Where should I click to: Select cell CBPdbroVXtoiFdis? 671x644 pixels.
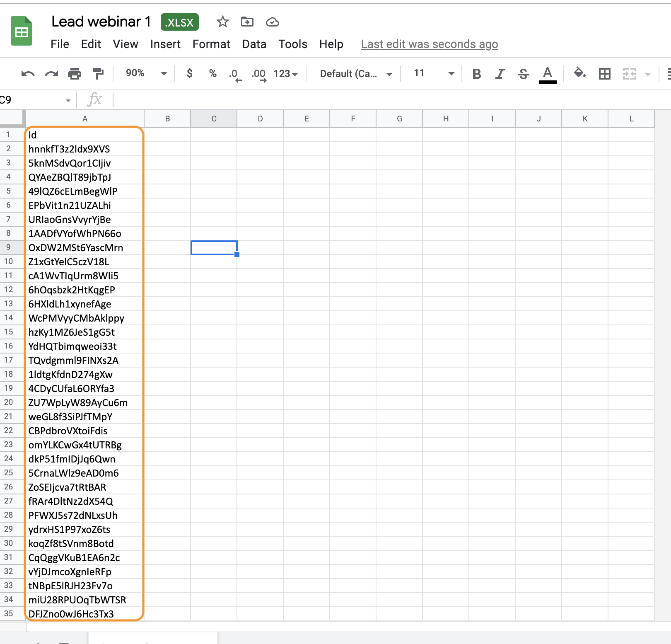coord(85,431)
